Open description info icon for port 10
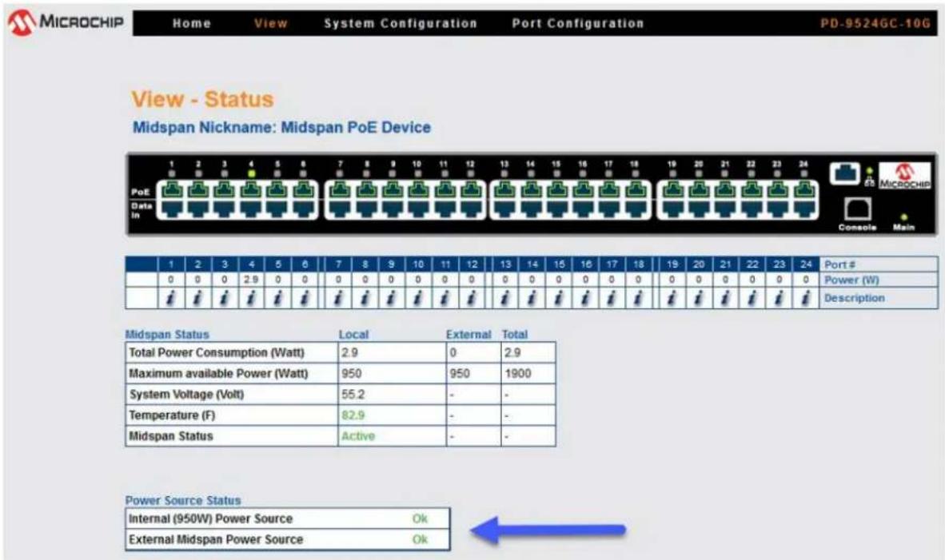The image size is (945, 560). 418,298
